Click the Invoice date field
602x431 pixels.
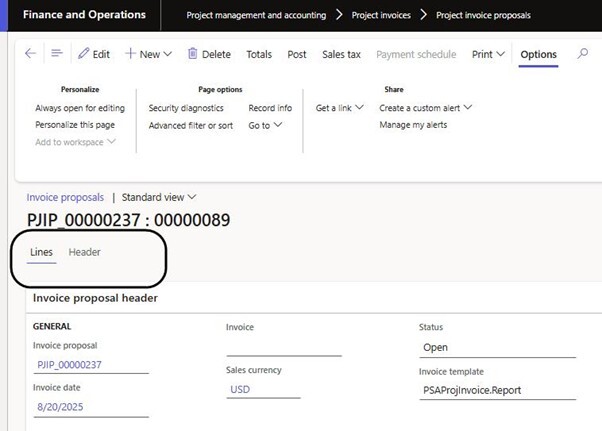click(x=90, y=407)
